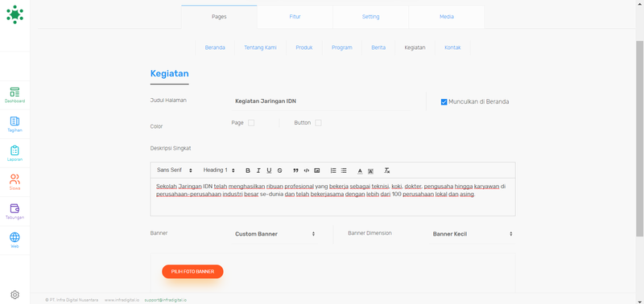The width and height of the screenshot is (644, 304).
Task: Select the Kegiatan sub-tab
Action: pyautogui.click(x=415, y=47)
